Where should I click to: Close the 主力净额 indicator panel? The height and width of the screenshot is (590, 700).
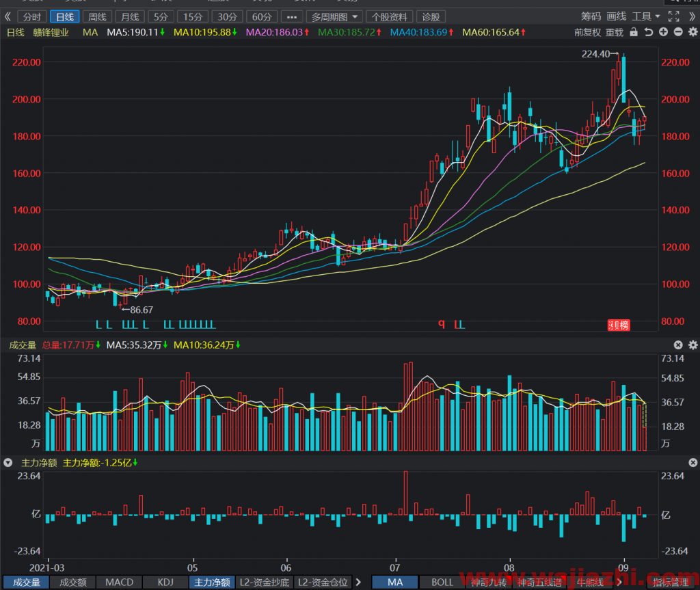[693, 463]
